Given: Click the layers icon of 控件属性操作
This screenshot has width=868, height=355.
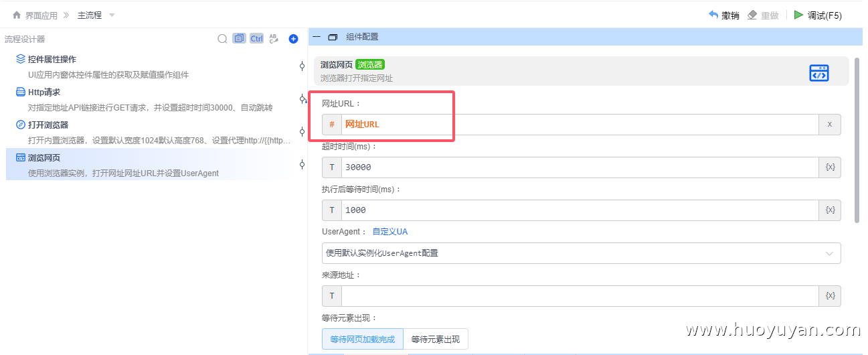Looking at the screenshot, I should pos(21,59).
